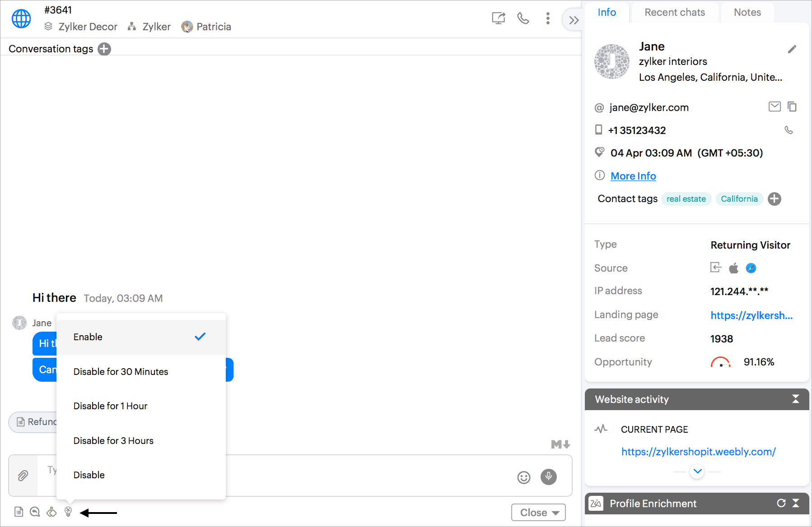Image resolution: width=812 pixels, height=527 pixels.
Task: Click the chat search icon below composer
Action: (35, 512)
